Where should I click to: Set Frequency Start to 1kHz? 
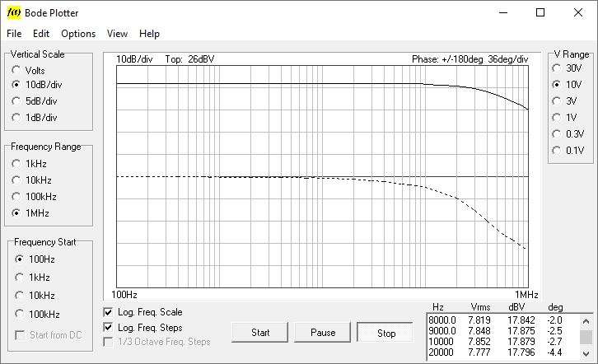click(19, 277)
